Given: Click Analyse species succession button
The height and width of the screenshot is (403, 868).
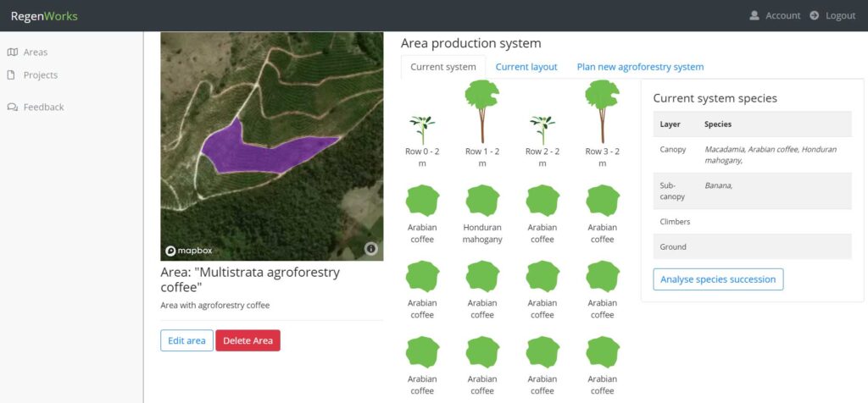Looking at the screenshot, I should coord(718,279).
